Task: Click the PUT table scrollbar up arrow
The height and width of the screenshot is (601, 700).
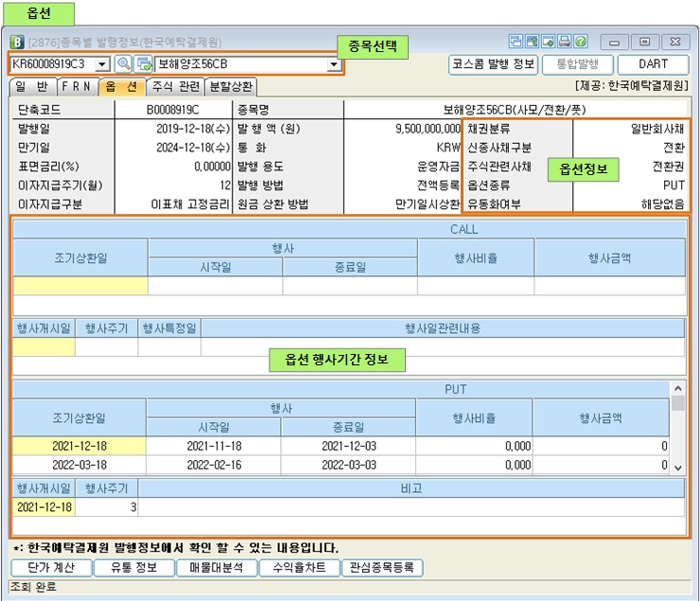Action: click(x=677, y=388)
